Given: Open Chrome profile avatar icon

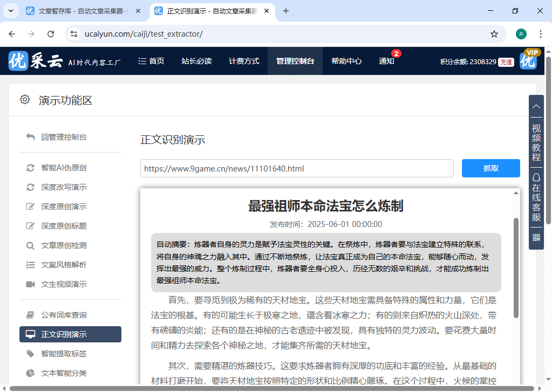Looking at the screenshot, I should click(521, 34).
